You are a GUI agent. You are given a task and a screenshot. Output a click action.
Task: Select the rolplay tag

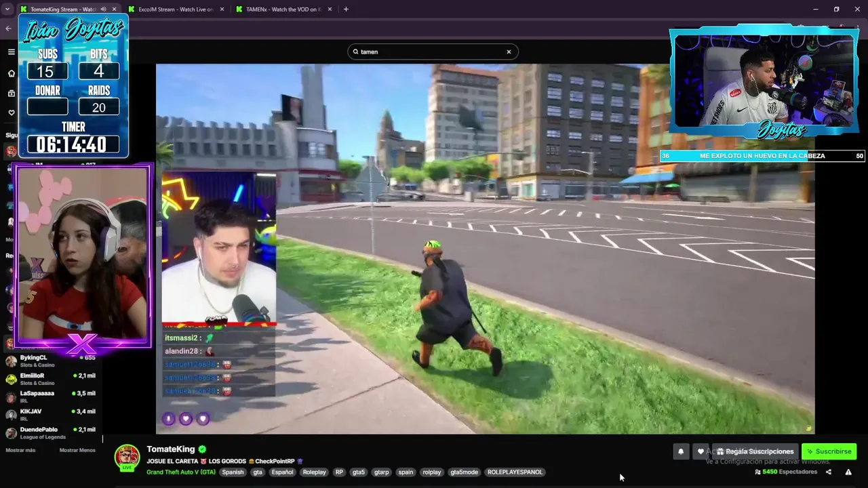[x=432, y=472]
